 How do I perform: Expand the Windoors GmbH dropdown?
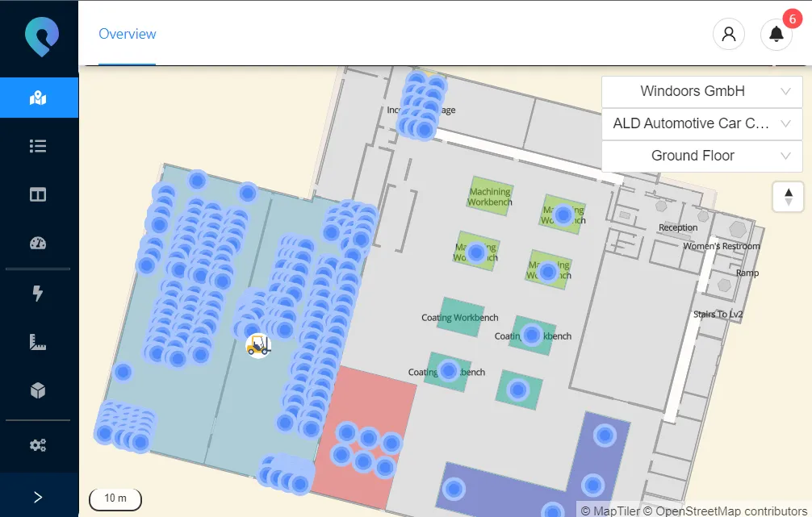pos(701,91)
